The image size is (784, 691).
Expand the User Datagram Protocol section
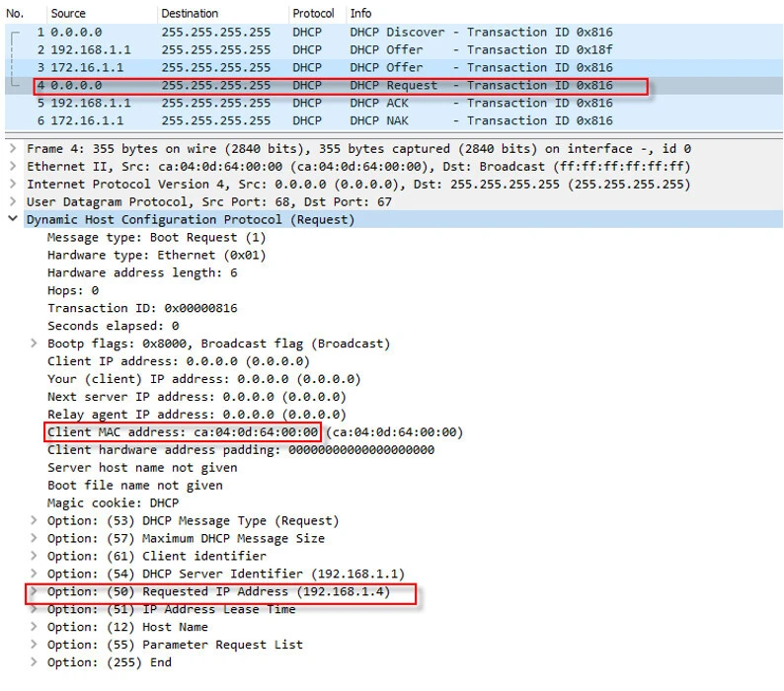coord(12,202)
